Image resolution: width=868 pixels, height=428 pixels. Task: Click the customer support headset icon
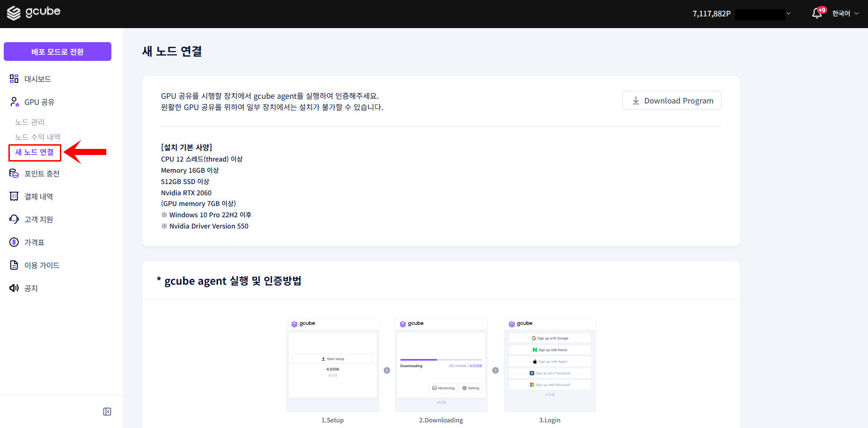14,219
